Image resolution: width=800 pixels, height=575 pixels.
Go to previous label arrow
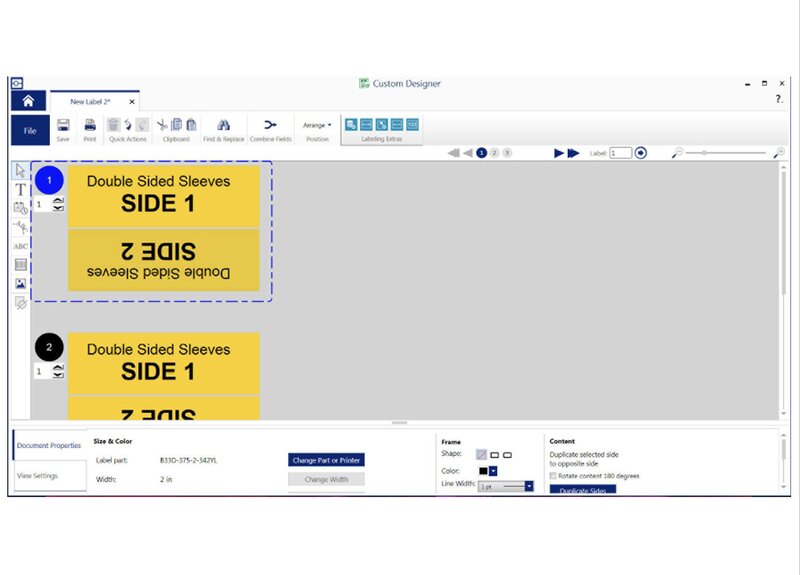[468, 153]
